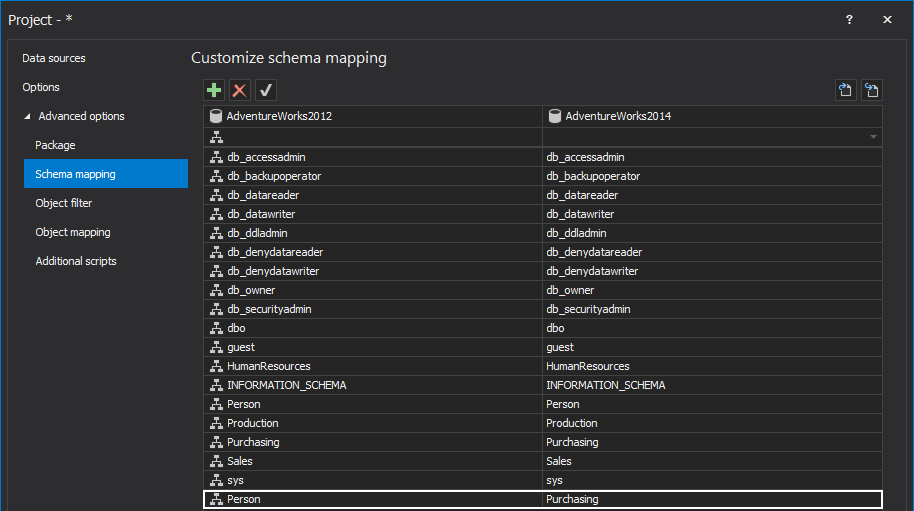Viewport: 914px width, 511px height.
Task: Click schema icon beside db_denydatawriter
Action: (216, 271)
